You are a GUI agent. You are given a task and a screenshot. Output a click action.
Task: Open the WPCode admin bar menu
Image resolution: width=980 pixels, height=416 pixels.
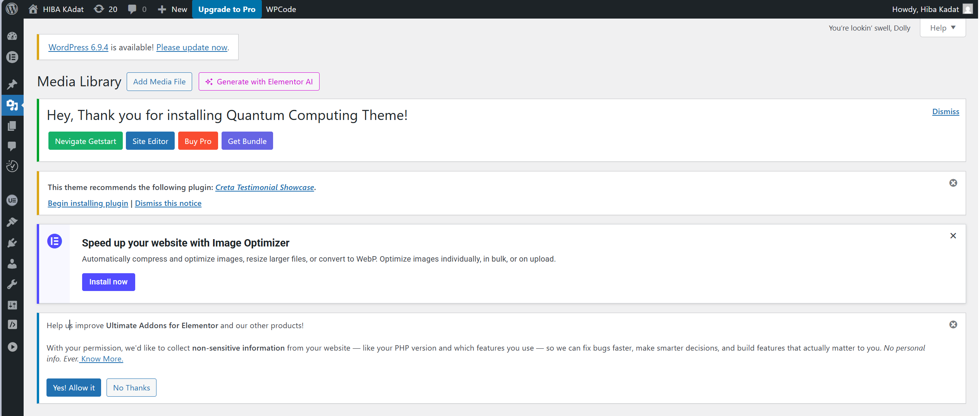coord(281,9)
